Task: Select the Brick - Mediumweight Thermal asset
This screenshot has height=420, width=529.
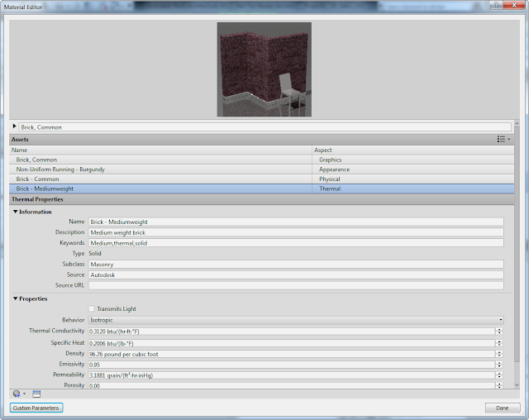Action: (x=261, y=189)
